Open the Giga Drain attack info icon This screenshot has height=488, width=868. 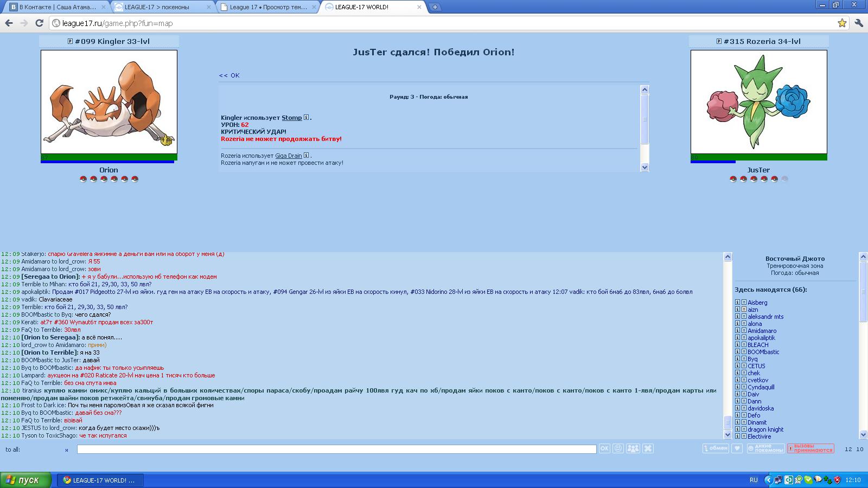pyautogui.click(x=306, y=156)
